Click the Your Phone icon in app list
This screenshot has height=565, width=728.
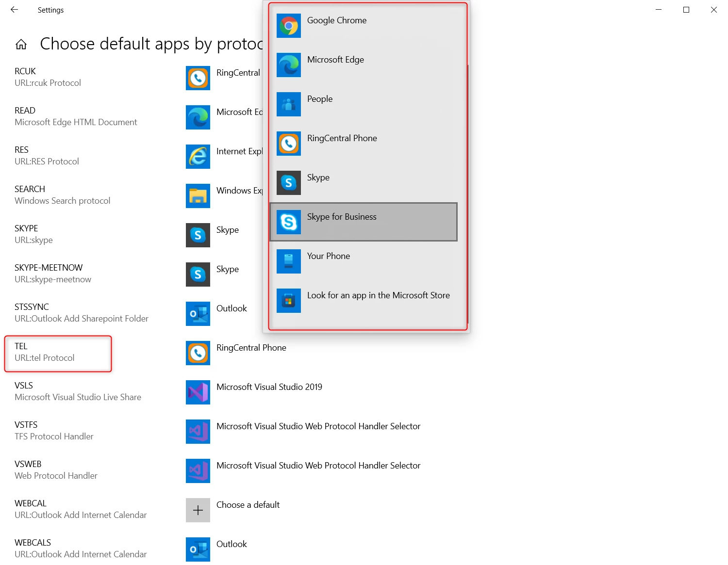[x=289, y=261]
